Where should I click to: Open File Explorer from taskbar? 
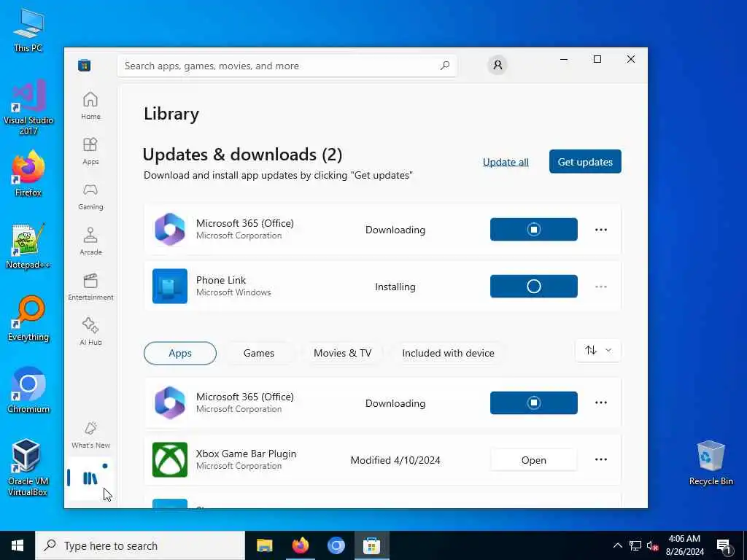pos(264,545)
